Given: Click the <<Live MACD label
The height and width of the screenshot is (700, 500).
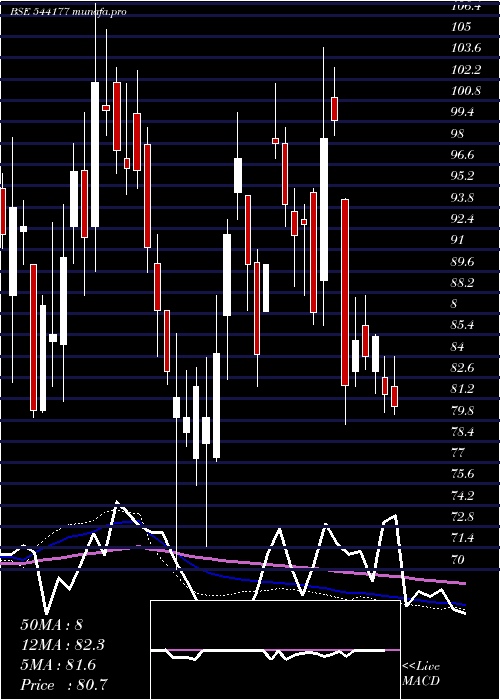Looking at the screenshot, I should (x=421, y=674).
